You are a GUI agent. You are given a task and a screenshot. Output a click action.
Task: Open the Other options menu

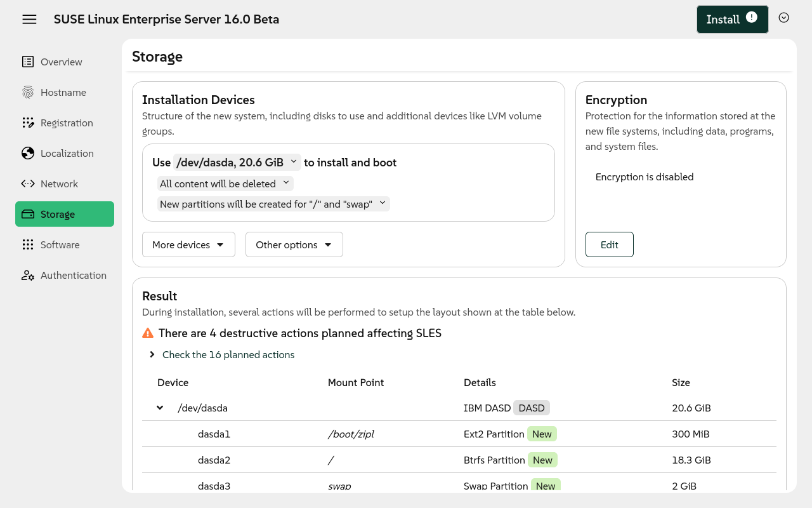click(x=294, y=244)
